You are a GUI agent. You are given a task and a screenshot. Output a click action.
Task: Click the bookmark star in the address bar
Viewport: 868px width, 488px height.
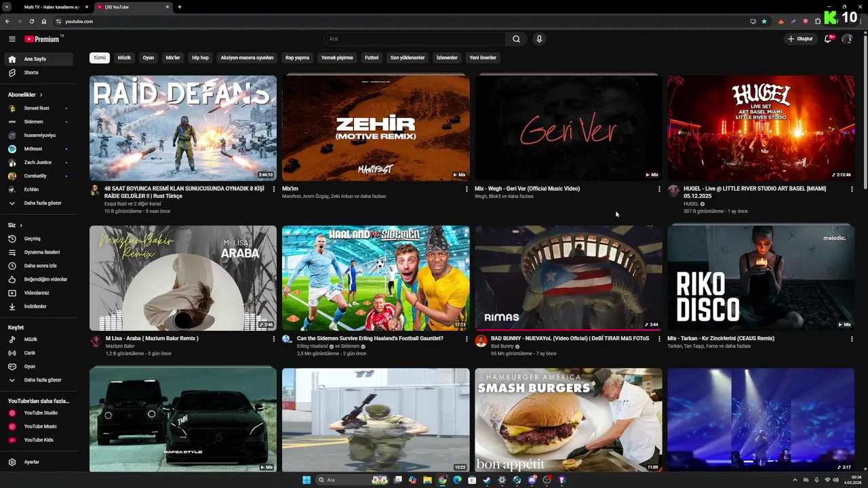tap(764, 21)
